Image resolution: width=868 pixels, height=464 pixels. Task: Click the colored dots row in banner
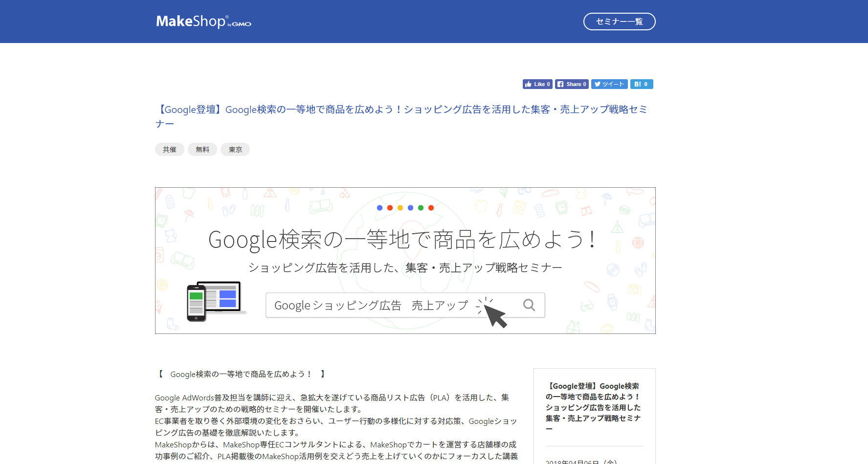(405, 208)
